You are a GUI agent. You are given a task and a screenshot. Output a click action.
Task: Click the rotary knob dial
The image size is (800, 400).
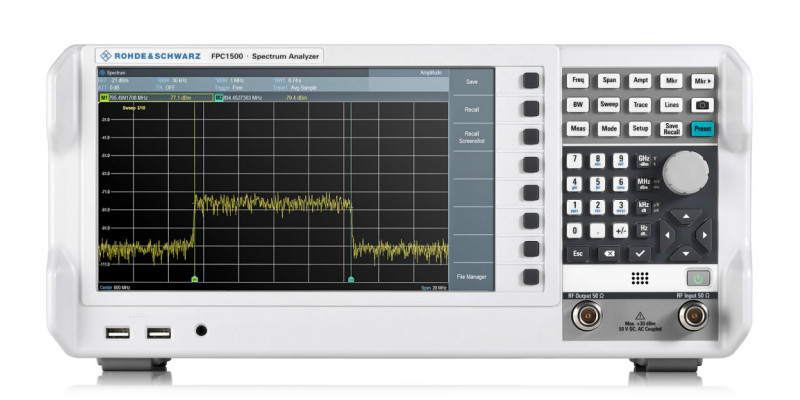coord(686,172)
